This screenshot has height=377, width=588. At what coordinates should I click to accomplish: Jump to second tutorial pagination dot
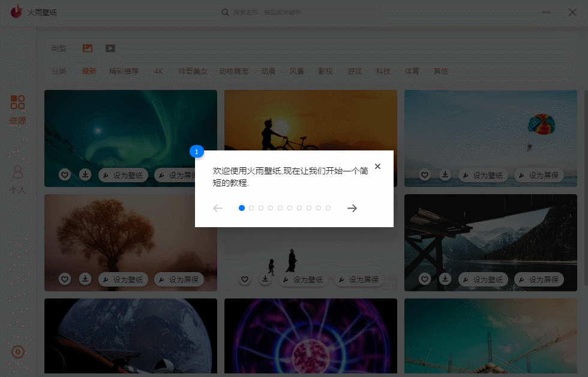pyautogui.click(x=251, y=208)
